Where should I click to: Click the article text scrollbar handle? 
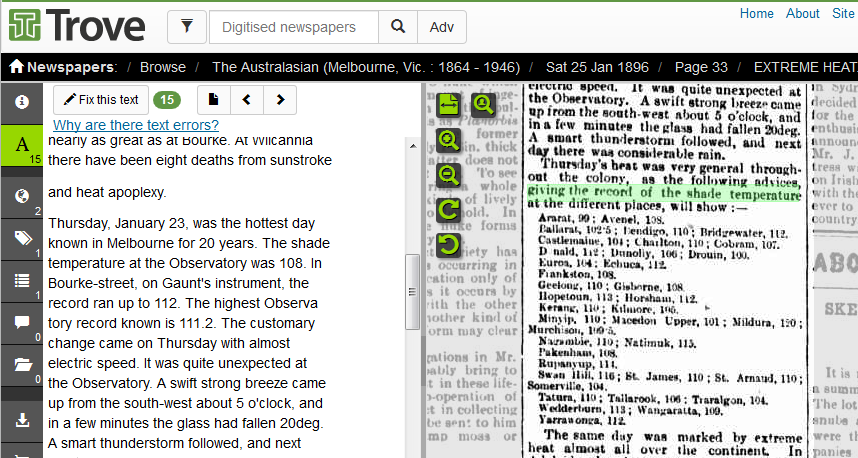pos(410,291)
